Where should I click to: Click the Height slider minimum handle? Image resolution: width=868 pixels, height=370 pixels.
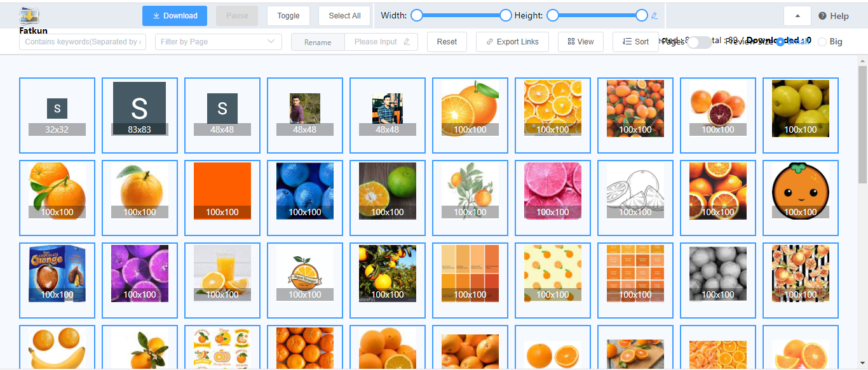click(553, 15)
